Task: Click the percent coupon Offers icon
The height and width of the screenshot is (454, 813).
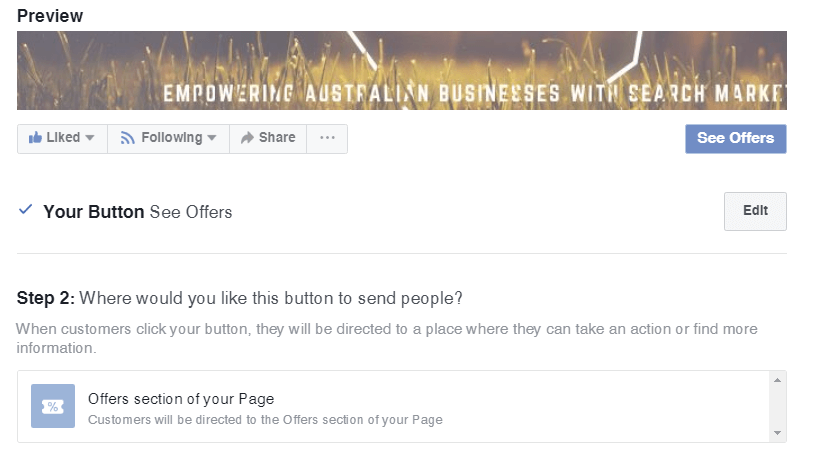Action: tap(53, 406)
